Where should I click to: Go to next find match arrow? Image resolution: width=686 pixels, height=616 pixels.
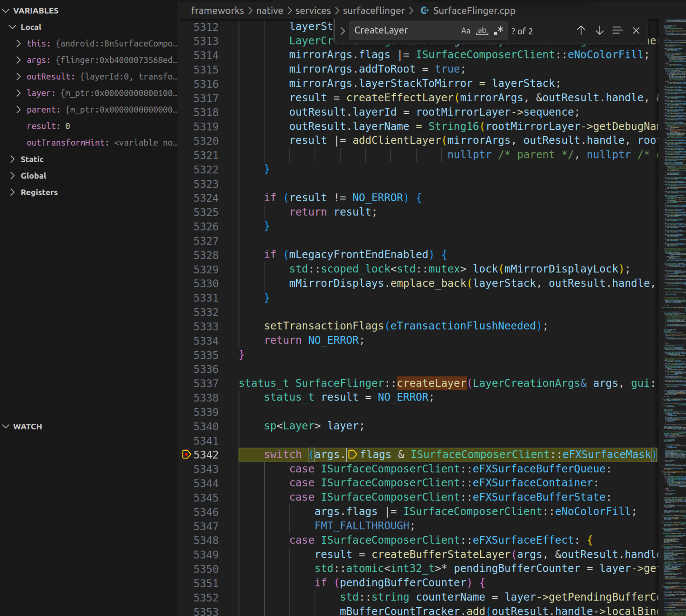pos(599,30)
